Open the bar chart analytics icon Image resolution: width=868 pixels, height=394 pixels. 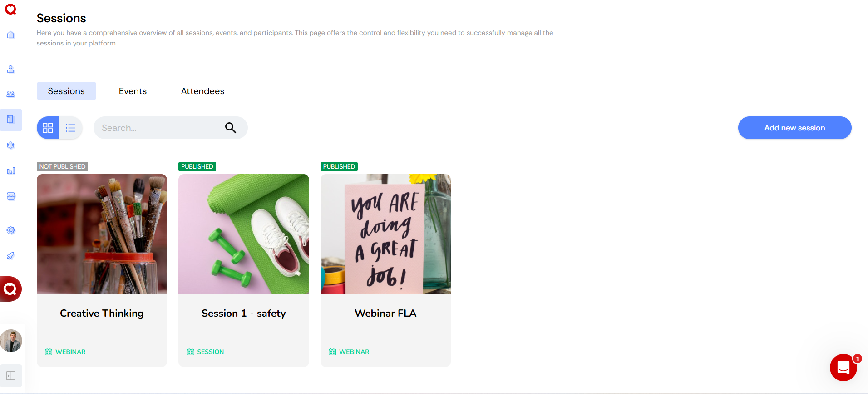[11, 171]
